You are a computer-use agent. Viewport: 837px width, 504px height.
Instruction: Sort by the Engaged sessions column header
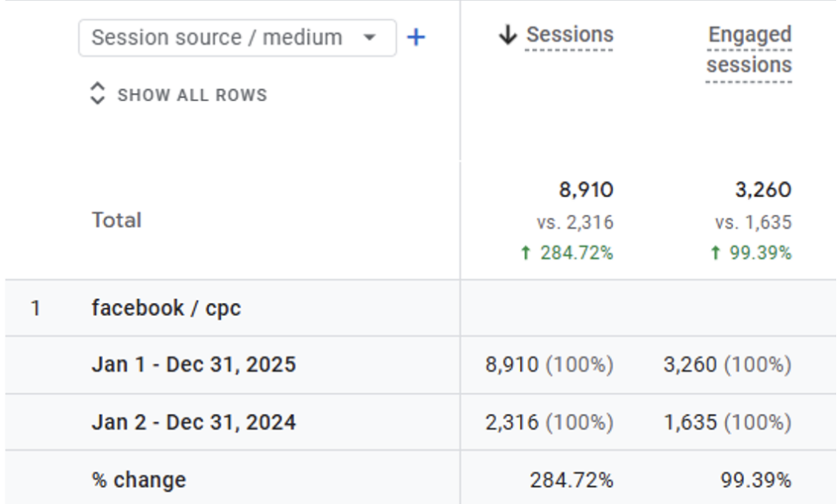click(750, 50)
